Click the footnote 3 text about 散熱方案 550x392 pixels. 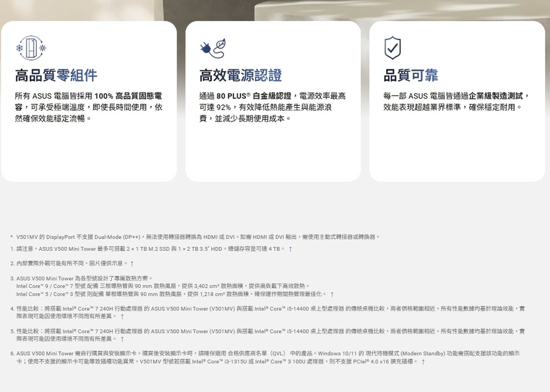tap(82, 279)
